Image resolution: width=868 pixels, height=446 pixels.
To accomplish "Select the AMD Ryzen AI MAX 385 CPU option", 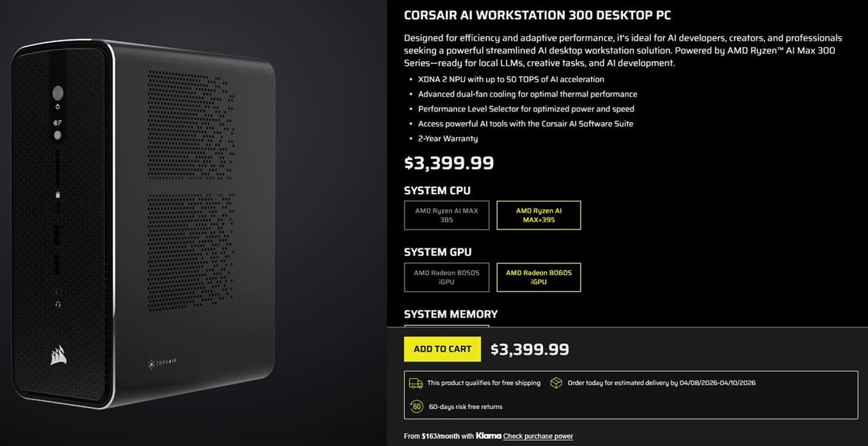I will tap(446, 215).
